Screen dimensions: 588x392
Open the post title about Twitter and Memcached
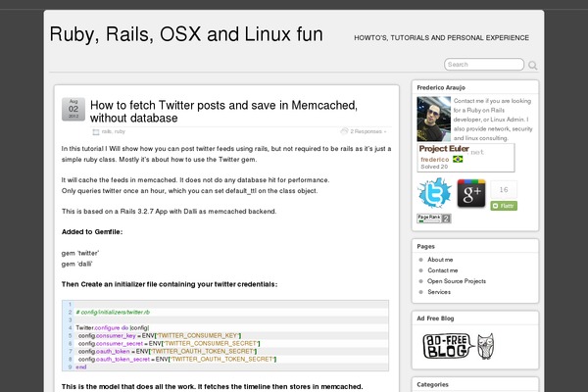click(223, 112)
